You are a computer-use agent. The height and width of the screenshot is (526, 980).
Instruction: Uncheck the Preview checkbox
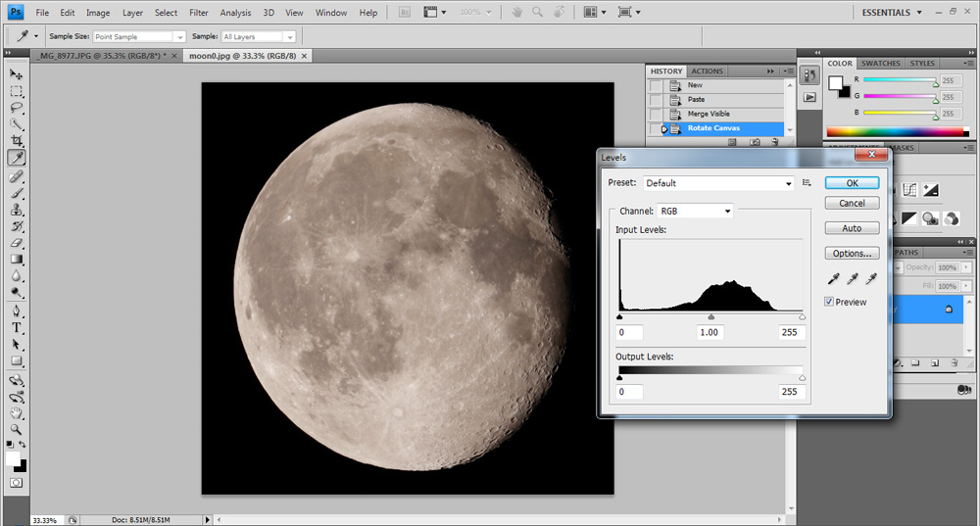pyautogui.click(x=830, y=302)
